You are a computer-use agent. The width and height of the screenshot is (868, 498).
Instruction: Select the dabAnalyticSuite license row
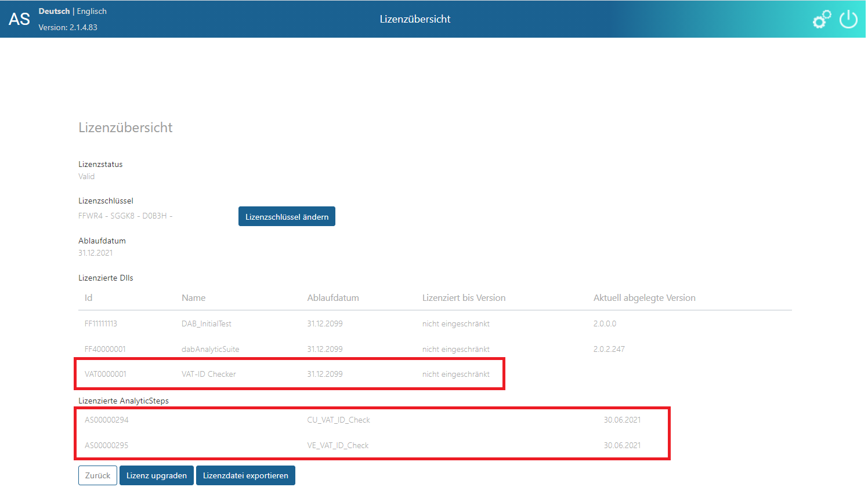pyautogui.click(x=211, y=349)
